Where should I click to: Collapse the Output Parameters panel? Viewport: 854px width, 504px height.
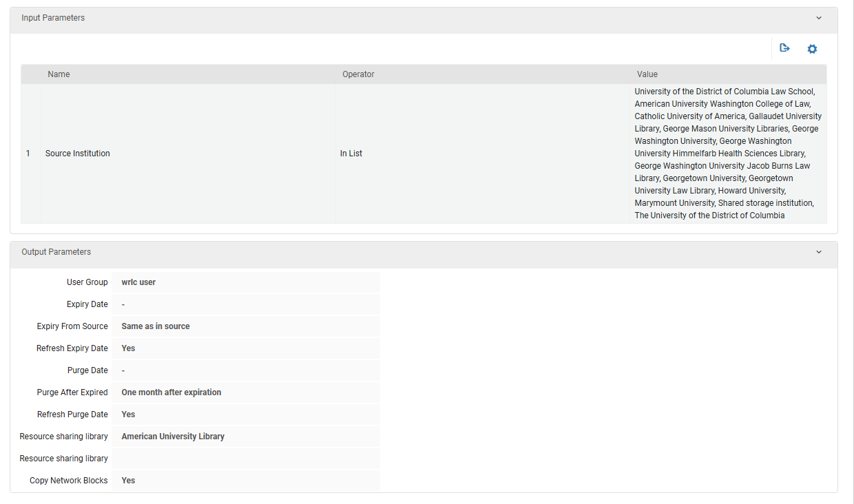point(819,252)
